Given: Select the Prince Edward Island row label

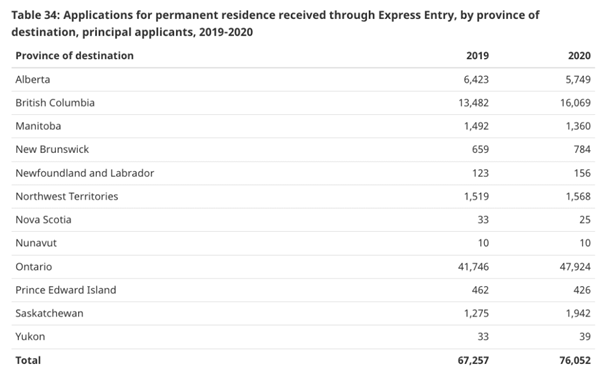Looking at the screenshot, I should pyautogui.click(x=66, y=290).
